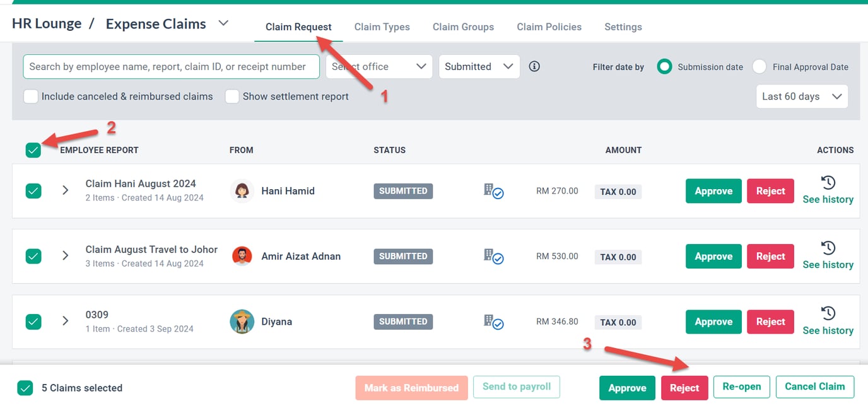Screen dimensions: 868x406
Task: Click the bank verification icon on Hani's row
Action: [495, 191]
